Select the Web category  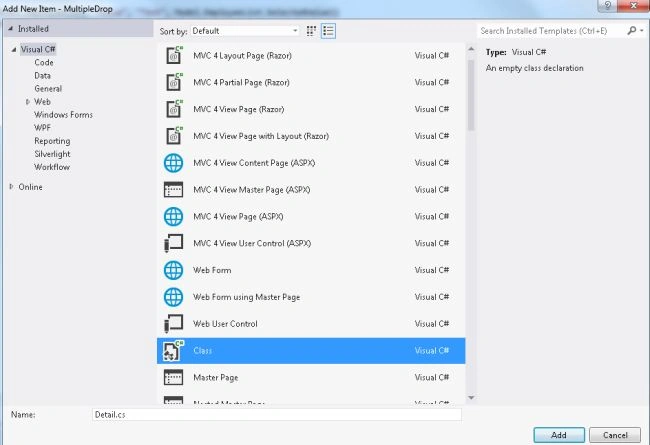tap(42, 102)
